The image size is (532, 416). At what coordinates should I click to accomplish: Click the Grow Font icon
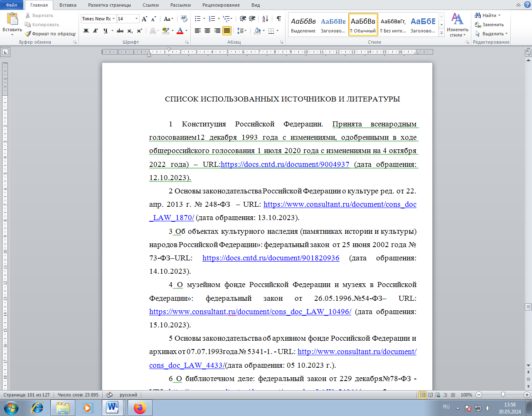(144, 19)
